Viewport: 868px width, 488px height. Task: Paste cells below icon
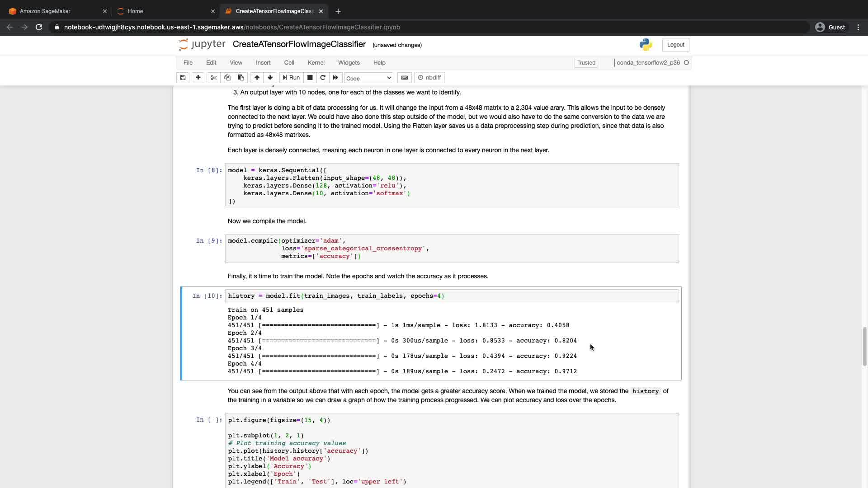click(x=241, y=78)
